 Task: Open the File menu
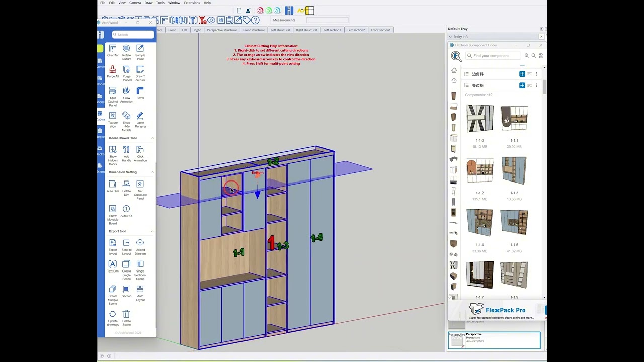pyautogui.click(x=103, y=3)
